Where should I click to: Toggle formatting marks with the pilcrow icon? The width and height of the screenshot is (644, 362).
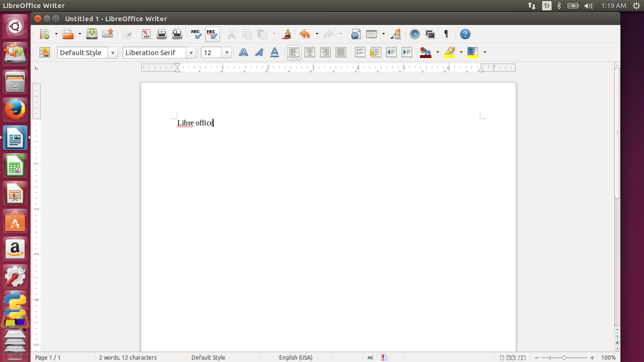coord(446,34)
